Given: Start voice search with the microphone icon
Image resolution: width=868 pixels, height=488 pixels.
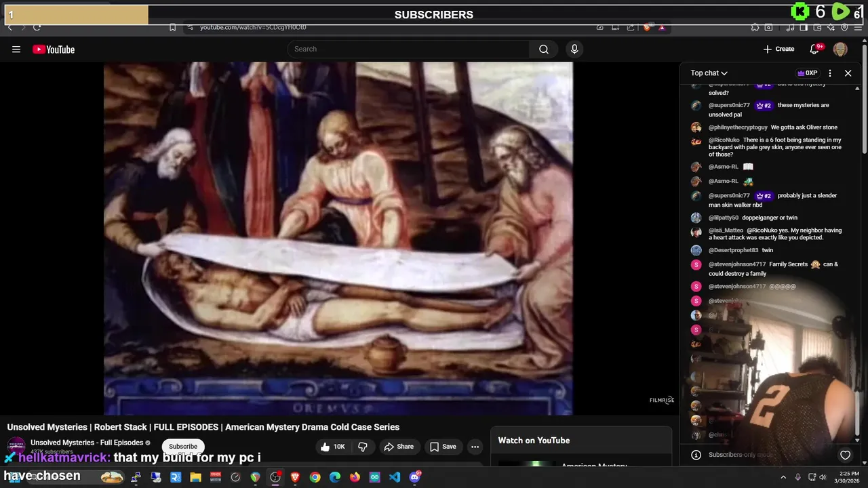Looking at the screenshot, I should (x=574, y=49).
